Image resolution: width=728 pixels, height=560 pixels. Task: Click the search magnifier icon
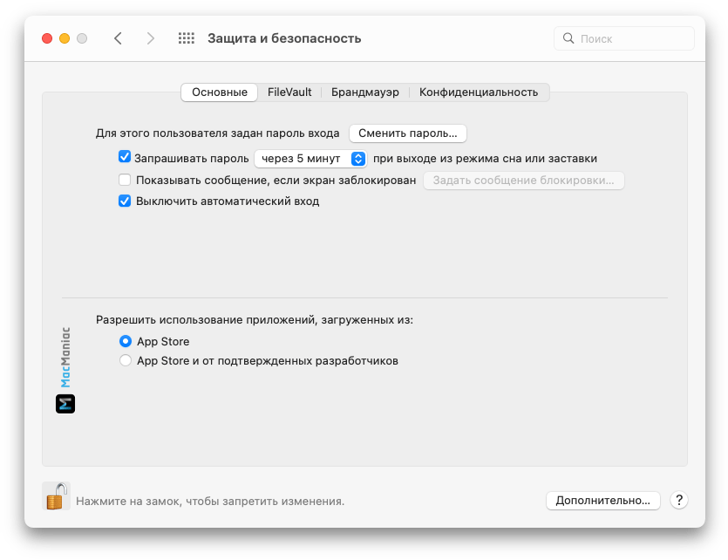pos(568,38)
